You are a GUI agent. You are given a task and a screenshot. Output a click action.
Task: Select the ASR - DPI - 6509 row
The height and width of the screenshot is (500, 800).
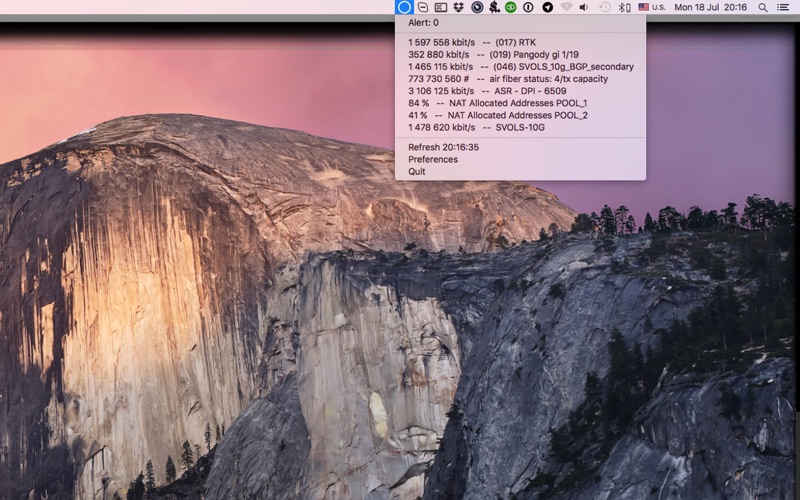[520, 91]
